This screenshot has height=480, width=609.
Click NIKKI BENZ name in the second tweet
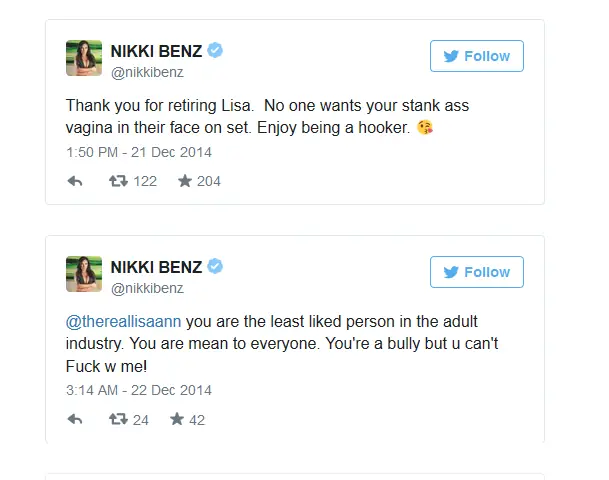coord(157,267)
